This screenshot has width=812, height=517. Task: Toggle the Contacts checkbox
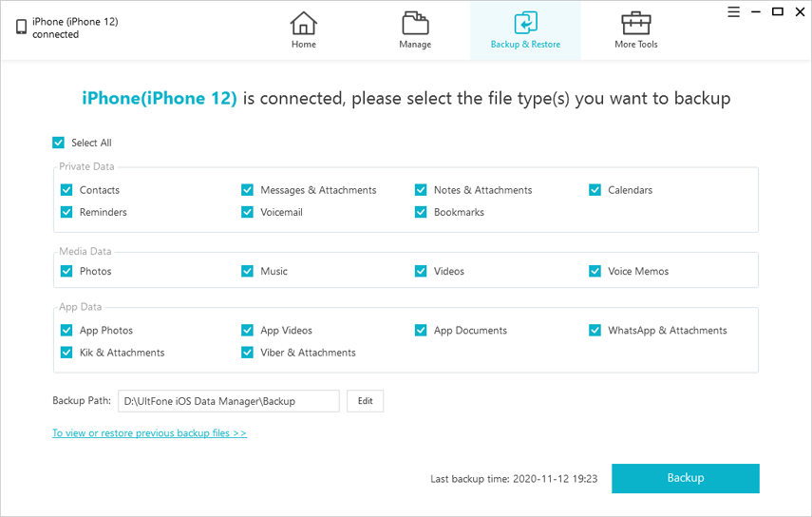[x=66, y=190]
